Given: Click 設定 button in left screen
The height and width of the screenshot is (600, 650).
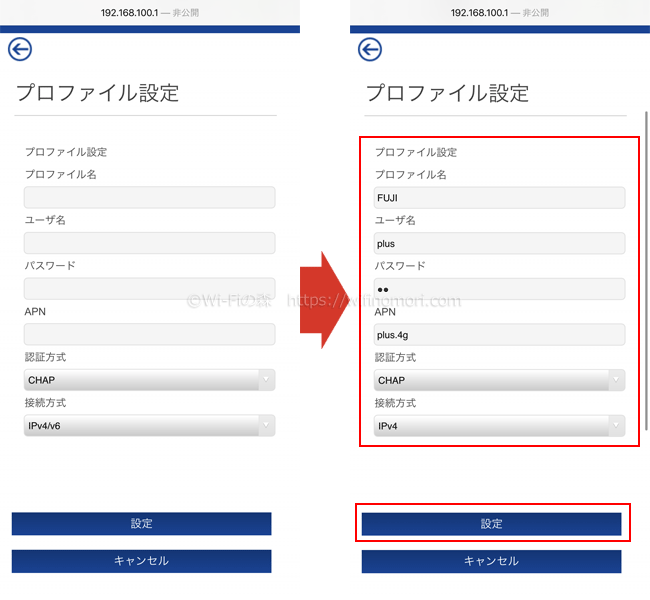Looking at the screenshot, I should pos(141,524).
